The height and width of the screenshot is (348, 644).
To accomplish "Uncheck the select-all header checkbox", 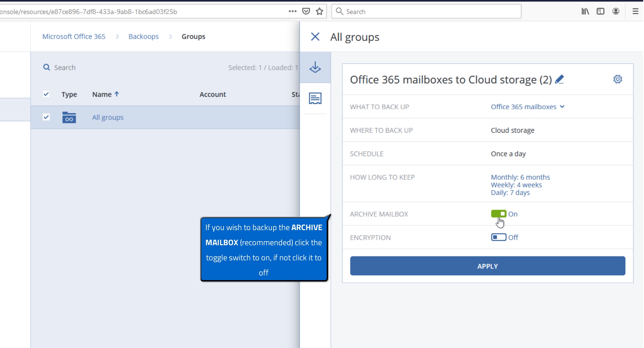I will coord(46,94).
